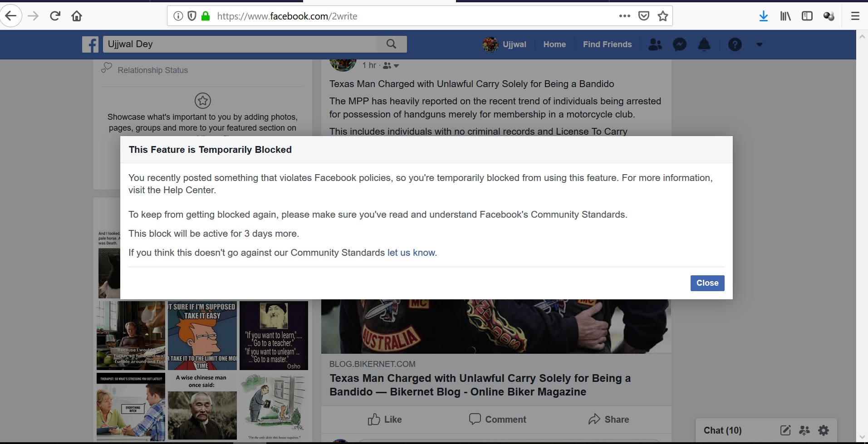Click the browser back arrow button

[x=10, y=16]
